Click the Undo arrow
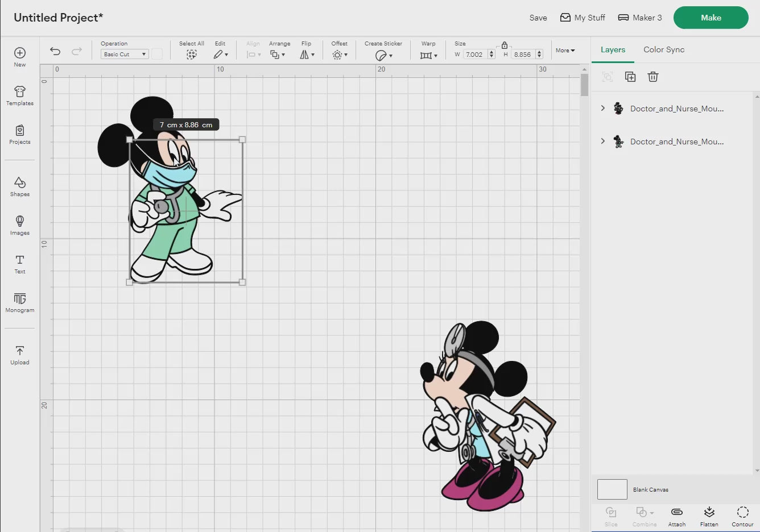The width and height of the screenshot is (760, 532). click(x=55, y=51)
